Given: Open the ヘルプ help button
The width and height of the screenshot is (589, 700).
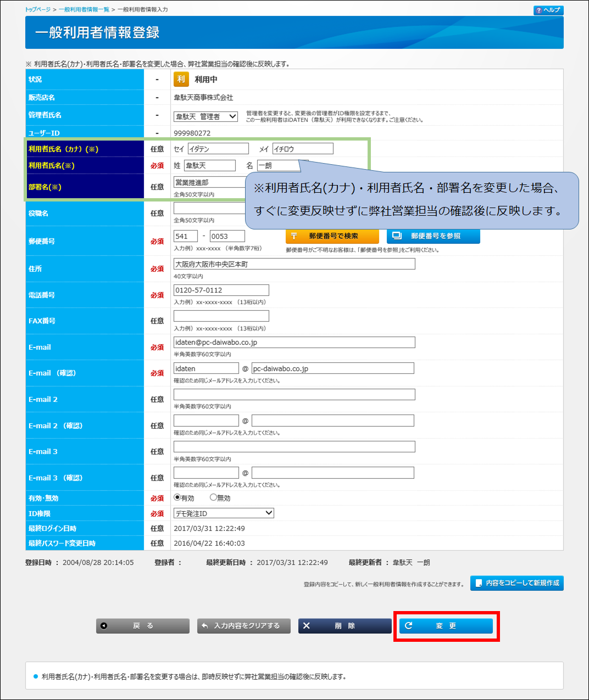Looking at the screenshot, I should click(x=548, y=10).
